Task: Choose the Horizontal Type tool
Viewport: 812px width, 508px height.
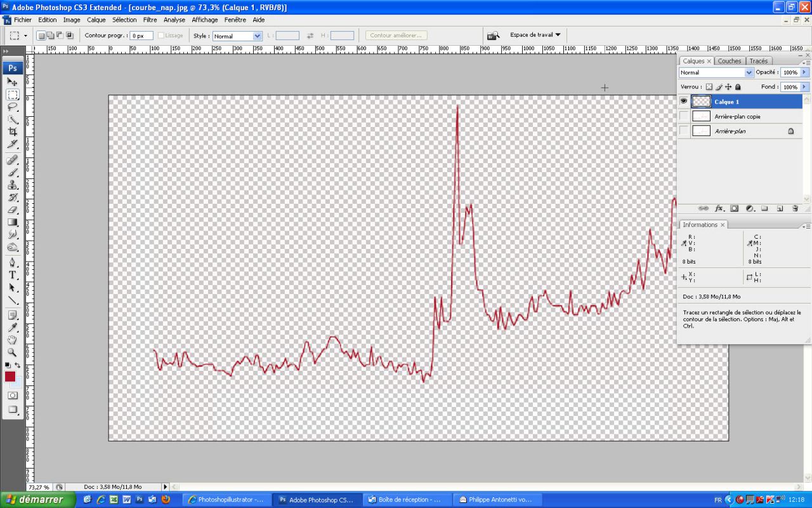Action: (x=13, y=275)
